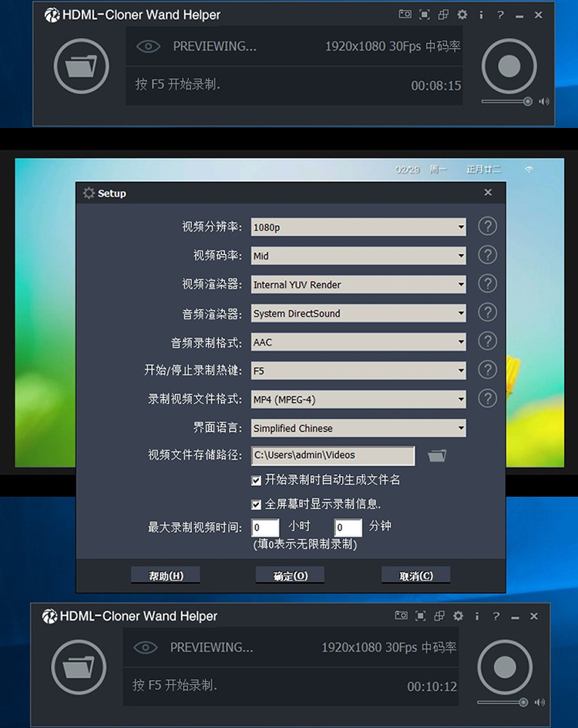Expand the 视频分辨率 1080p dropdown
This screenshot has height=728, width=578.
[x=358, y=227]
